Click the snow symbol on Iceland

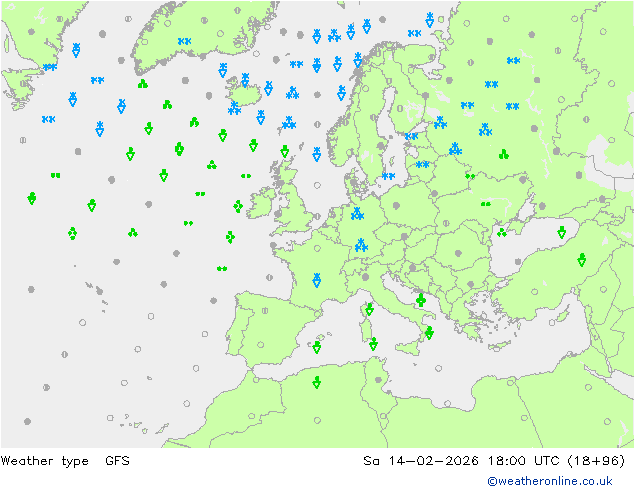click(245, 80)
